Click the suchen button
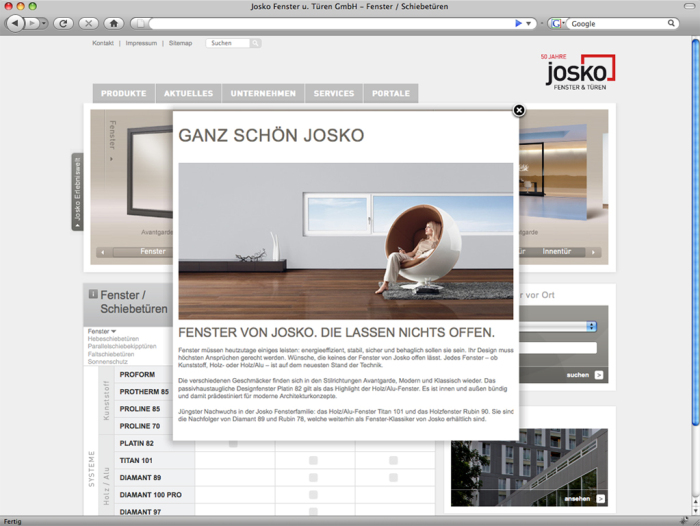Viewport: 700px width, 526px height. [578, 375]
